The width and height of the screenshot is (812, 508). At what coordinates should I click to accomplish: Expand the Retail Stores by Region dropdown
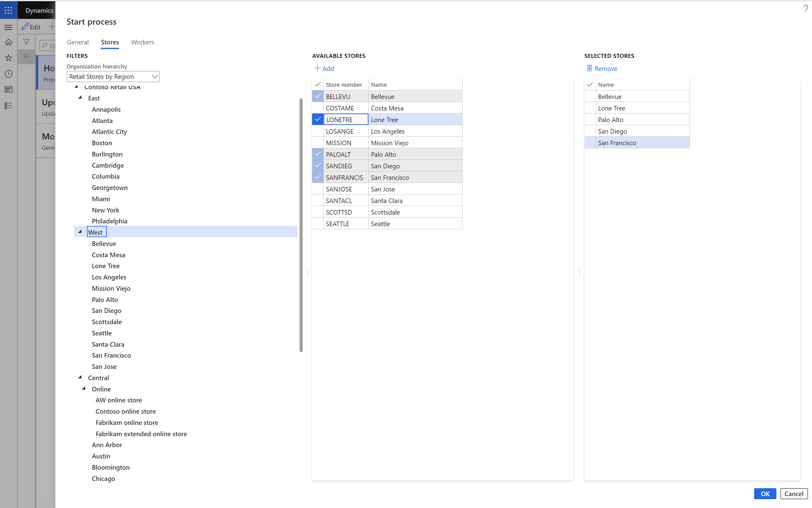153,76
